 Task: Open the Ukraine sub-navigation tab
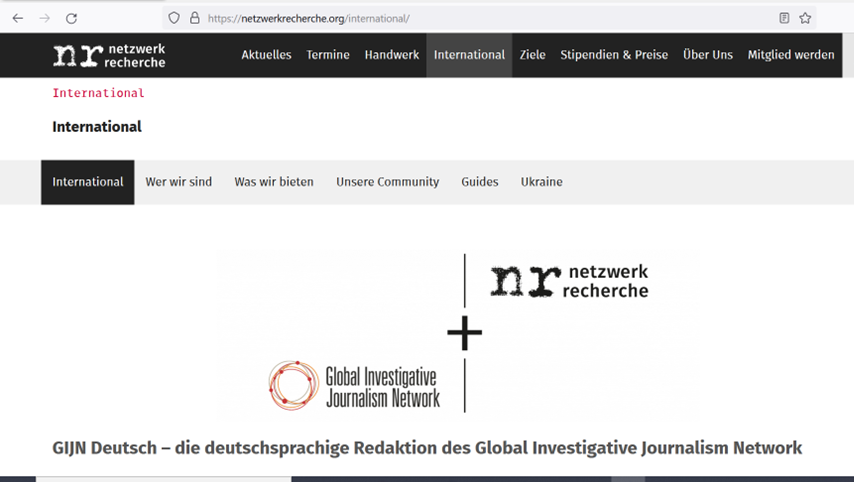click(x=541, y=182)
